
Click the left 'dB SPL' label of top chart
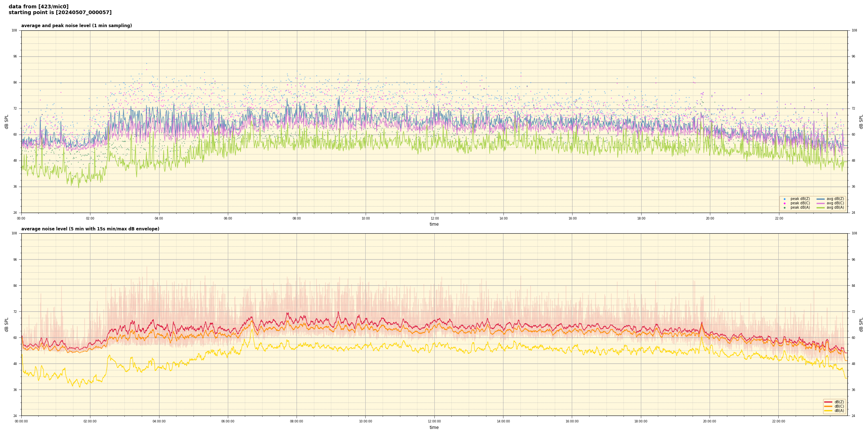tap(7, 122)
